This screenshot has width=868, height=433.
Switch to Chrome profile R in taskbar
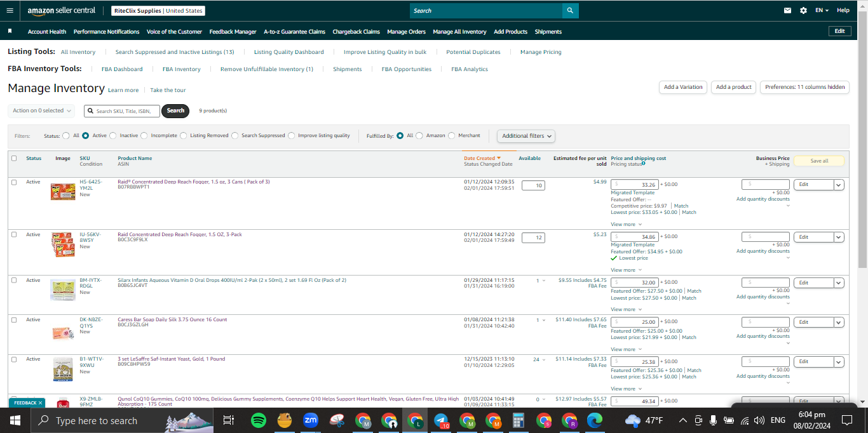point(569,420)
